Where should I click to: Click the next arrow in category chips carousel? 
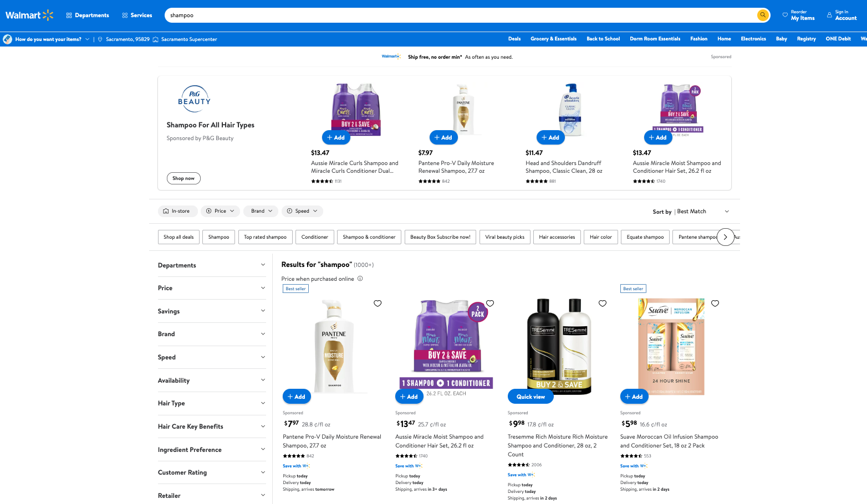click(x=725, y=237)
